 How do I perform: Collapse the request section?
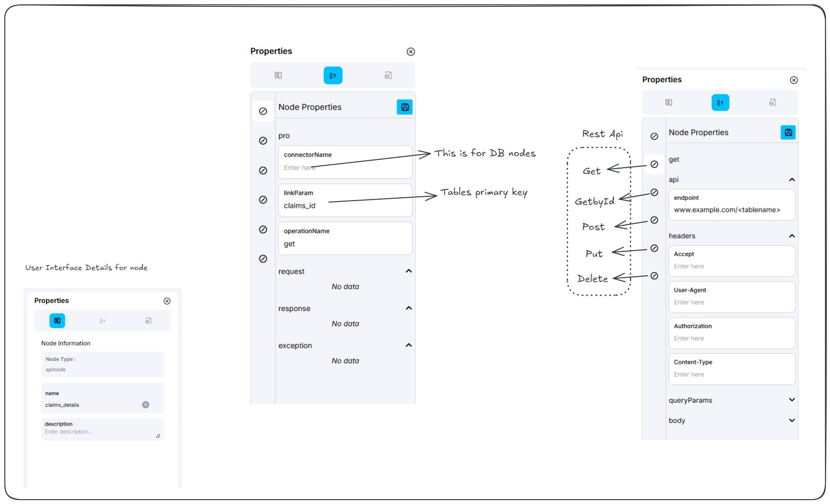click(x=409, y=271)
